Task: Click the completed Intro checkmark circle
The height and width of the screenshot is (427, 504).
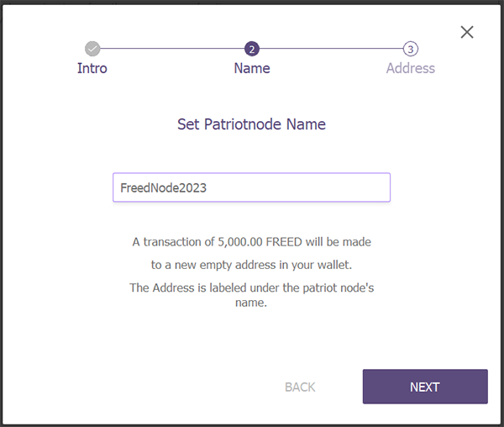Action: (x=92, y=49)
